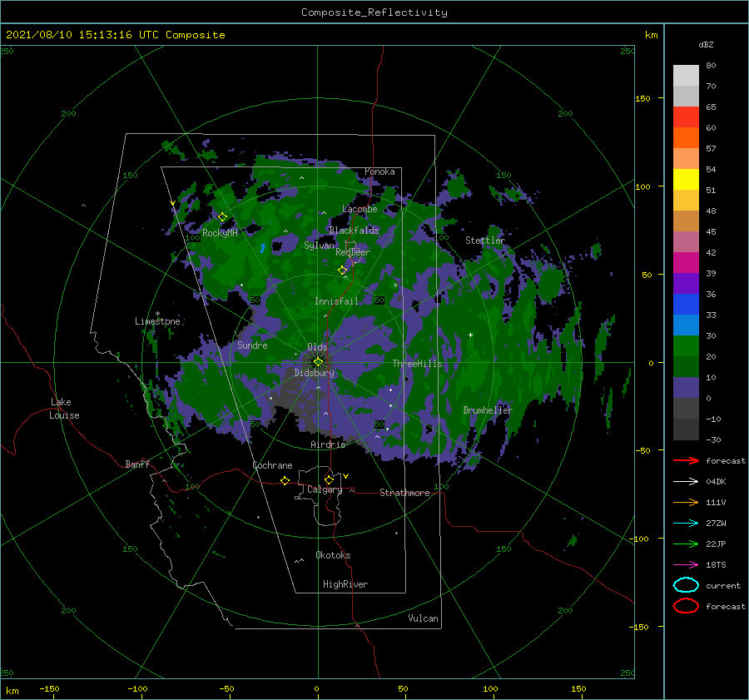The height and width of the screenshot is (700, 749).
Task: Click the HighRiver city label
Action: pos(345,584)
